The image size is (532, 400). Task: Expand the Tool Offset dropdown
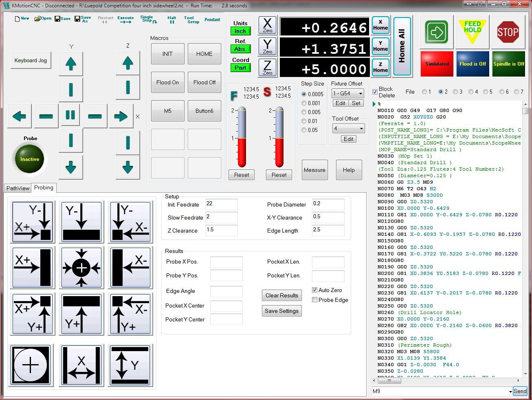pyautogui.click(x=361, y=129)
